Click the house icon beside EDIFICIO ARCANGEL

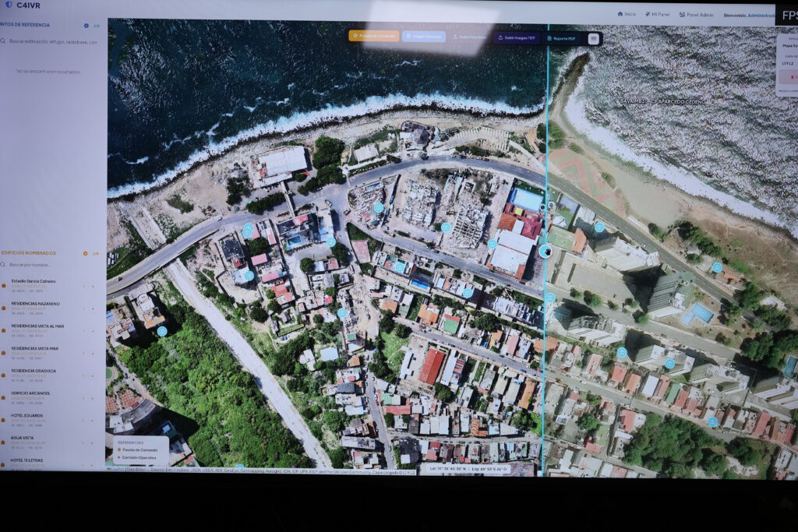point(4,398)
